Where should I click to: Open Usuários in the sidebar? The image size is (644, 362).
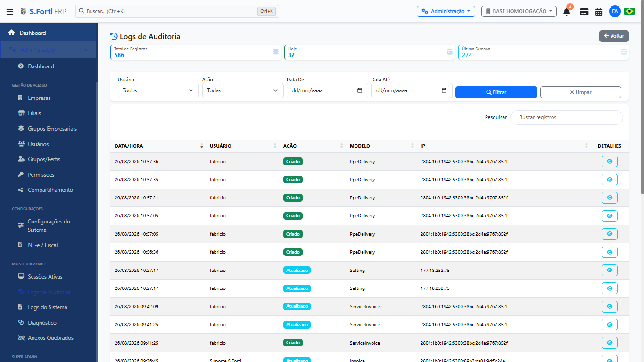pos(38,144)
